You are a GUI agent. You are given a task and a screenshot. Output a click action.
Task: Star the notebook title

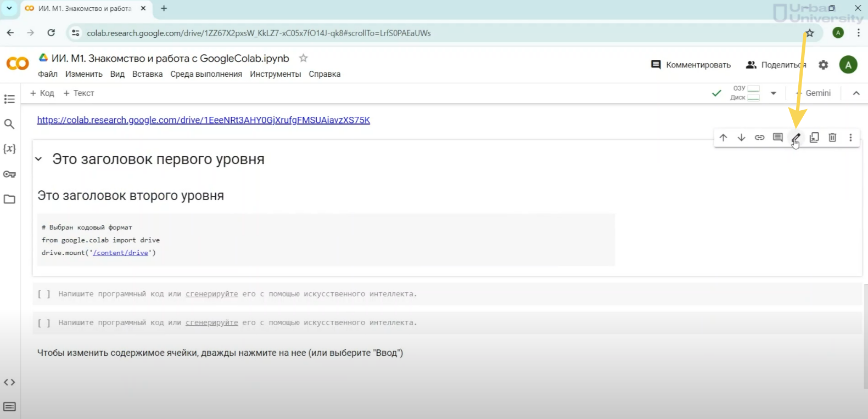303,58
